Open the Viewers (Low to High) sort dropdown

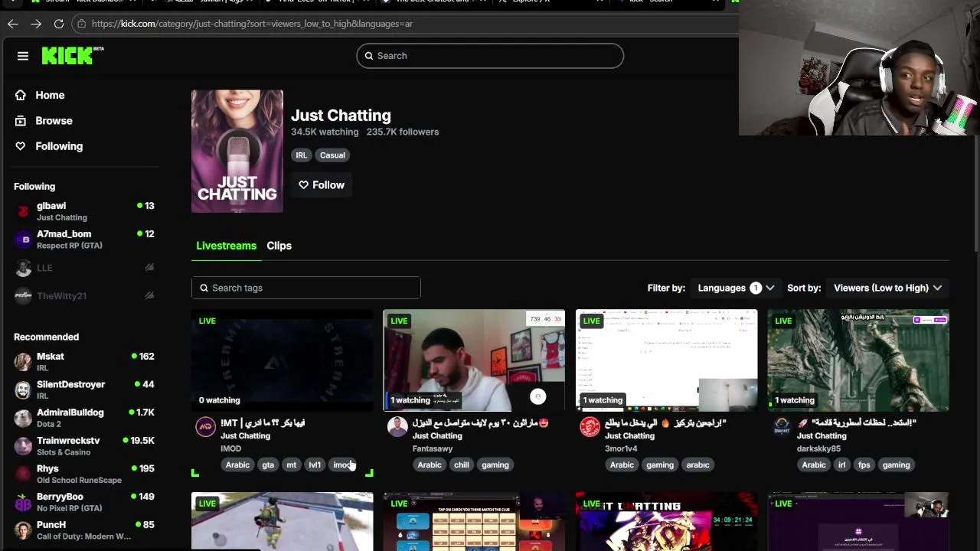[x=887, y=288]
